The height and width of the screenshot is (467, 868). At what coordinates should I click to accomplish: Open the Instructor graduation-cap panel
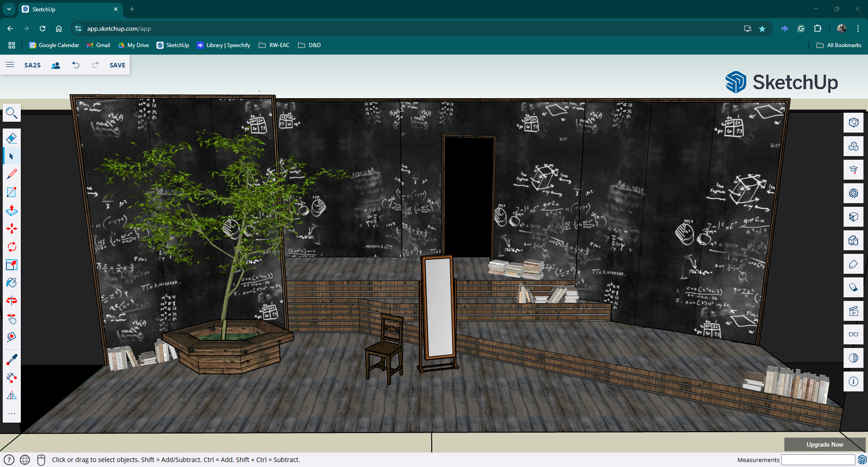tap(854, 170)
